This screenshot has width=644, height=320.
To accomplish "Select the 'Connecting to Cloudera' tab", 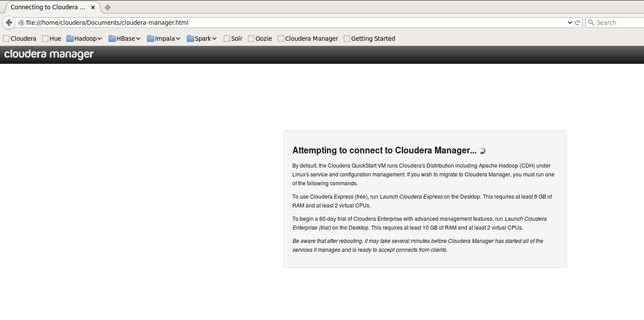I will (52, 7).
